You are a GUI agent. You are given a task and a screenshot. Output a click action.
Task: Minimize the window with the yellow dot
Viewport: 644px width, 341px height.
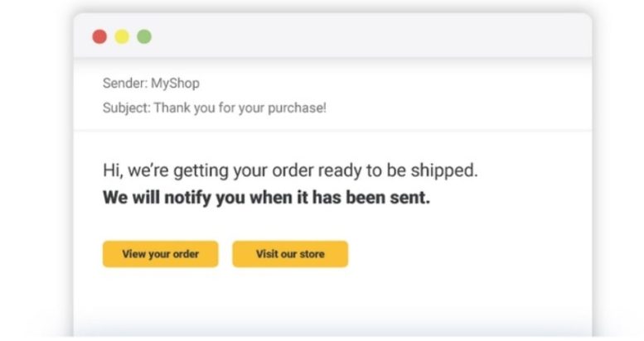tap(122, 36)
